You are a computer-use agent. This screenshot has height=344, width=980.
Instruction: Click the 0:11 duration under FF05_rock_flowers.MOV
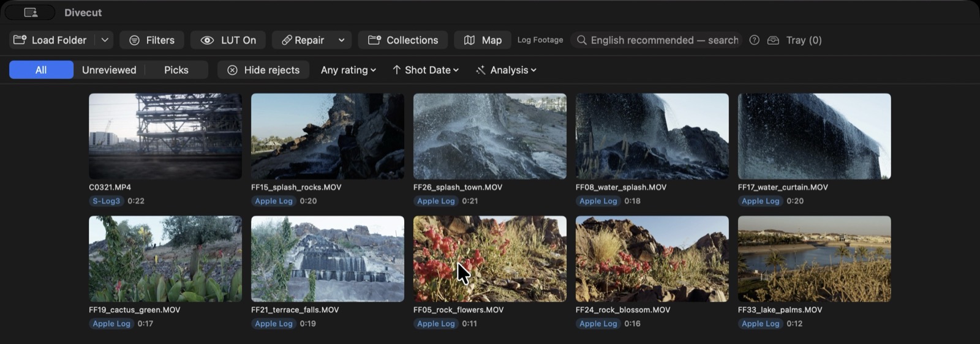coord(470,323)
